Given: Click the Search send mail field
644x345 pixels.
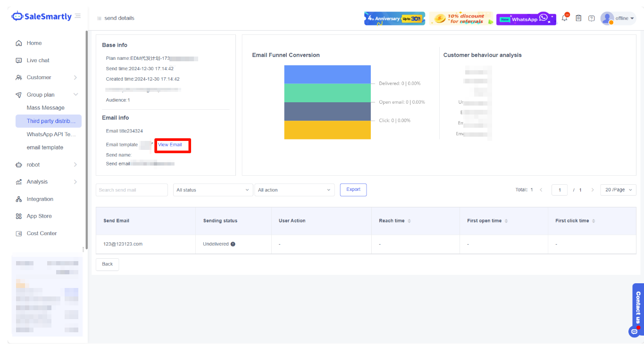Looking at the screenshot, I should click(132, 190).
